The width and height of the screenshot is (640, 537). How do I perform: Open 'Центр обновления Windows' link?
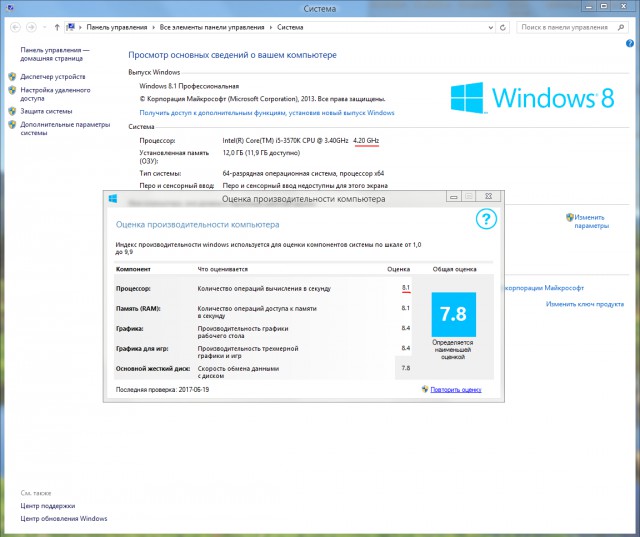click(64, 519)
